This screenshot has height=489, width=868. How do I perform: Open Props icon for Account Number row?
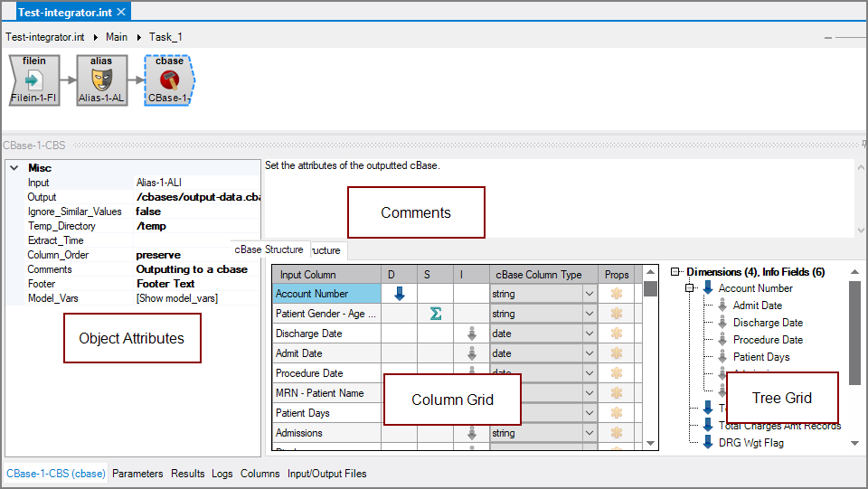pos(617,294)
